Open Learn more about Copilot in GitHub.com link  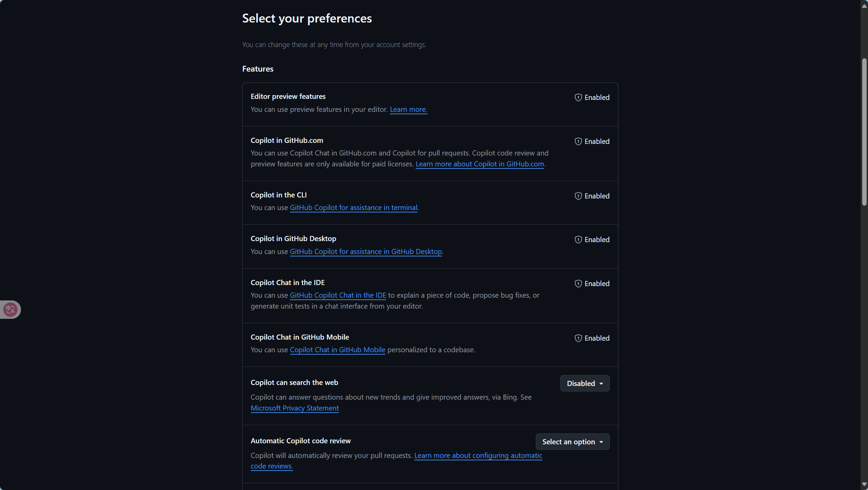click(x=480, y=164)
